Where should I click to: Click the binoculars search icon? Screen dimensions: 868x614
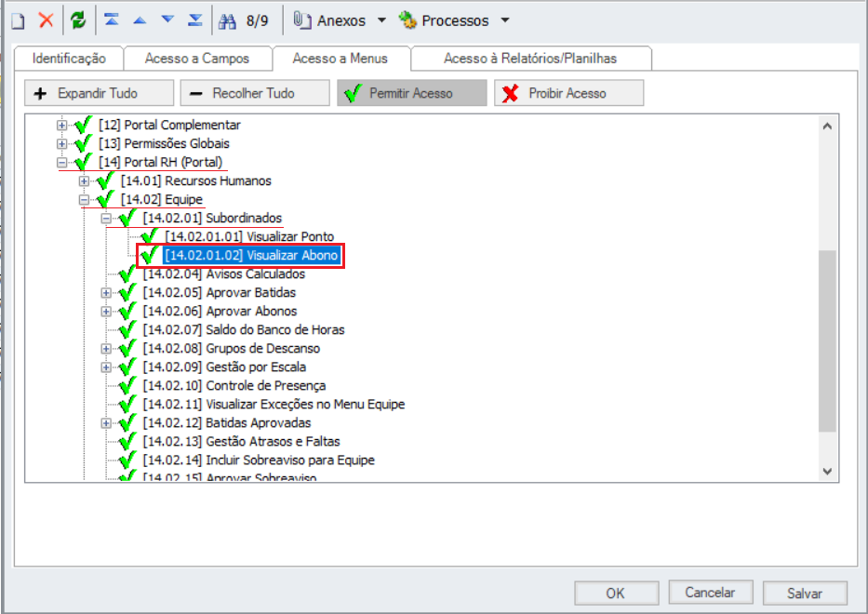coord(227,21)
